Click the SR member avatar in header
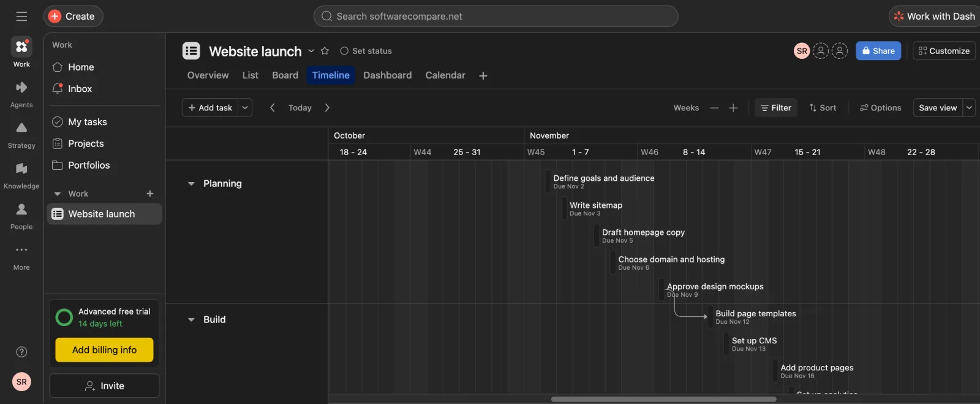The height and width of the screenshot is (404, 980). [802, 51]
